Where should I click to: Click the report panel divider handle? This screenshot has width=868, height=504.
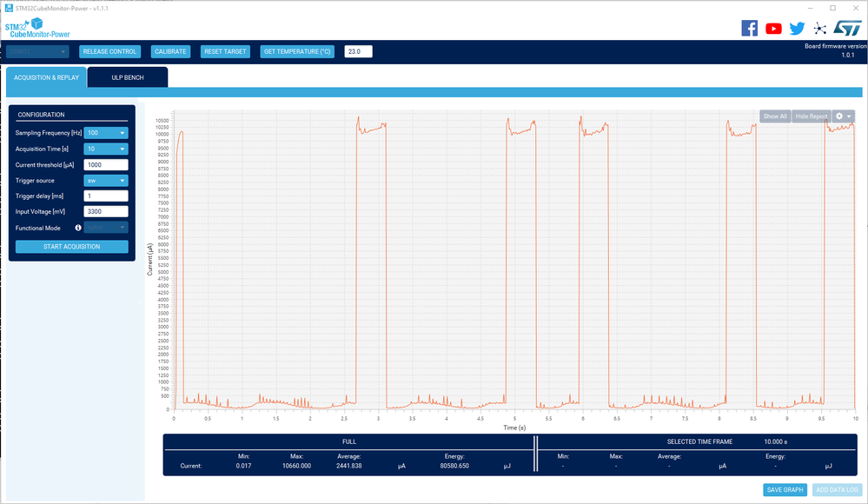(x=535, y=454)
